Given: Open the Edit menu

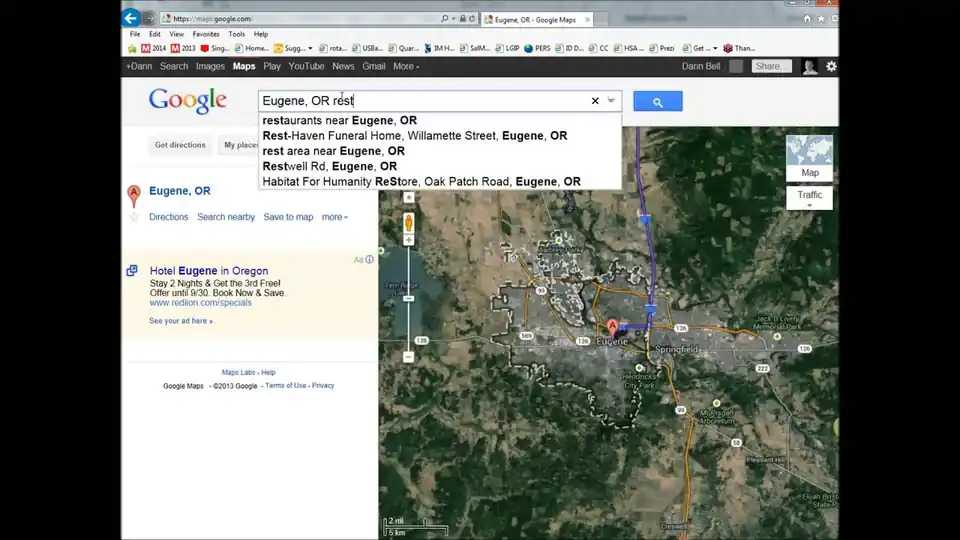Looking at the screenshot, I should click(x=155, y=34).
